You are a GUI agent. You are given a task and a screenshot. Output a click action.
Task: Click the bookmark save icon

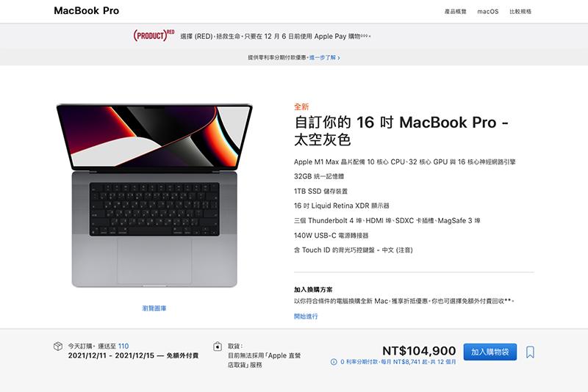(x=530, y=352)
